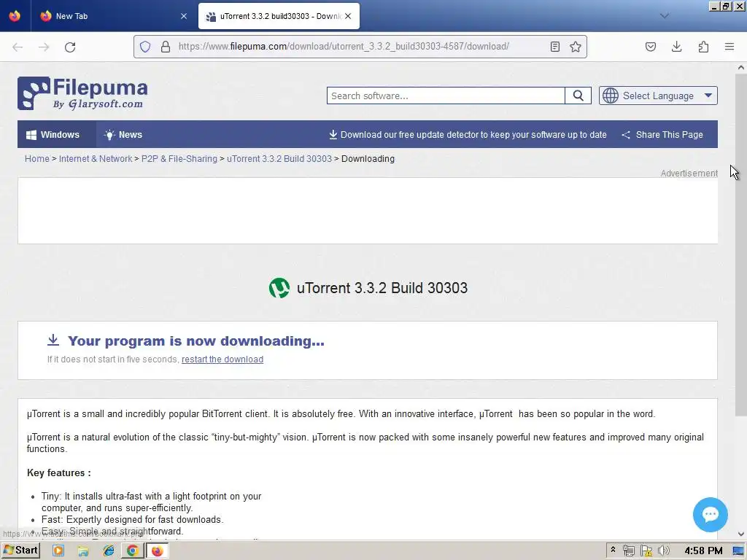Screen dimensions: 747x560
Task: Bookmark this page with star
Action: [x=576, y=47]
